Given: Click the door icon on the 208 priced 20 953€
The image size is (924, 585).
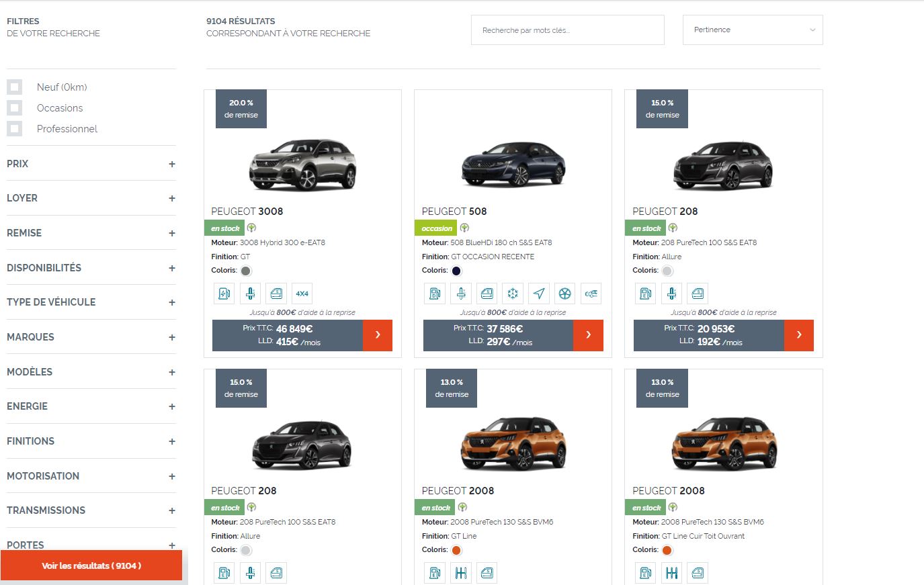Looking at the screenshot, I should pyautogui.click(x=698, y=294).
